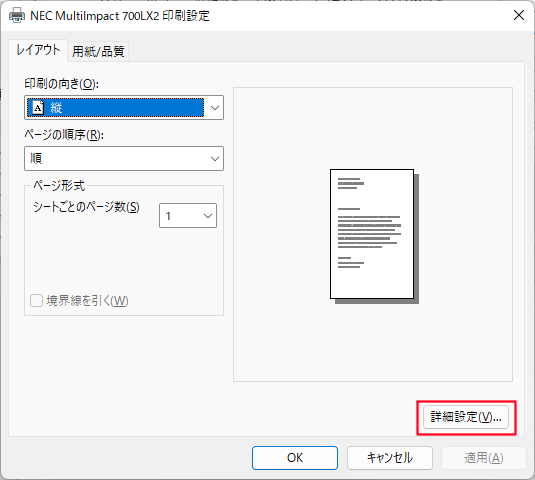Click the portrait page icon in orientation box
The image size is (535, 480).
[x=38, y=107]
